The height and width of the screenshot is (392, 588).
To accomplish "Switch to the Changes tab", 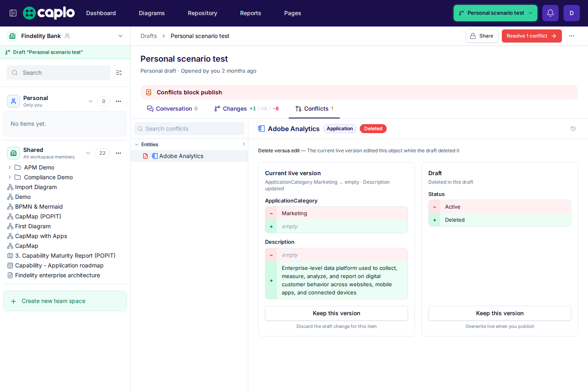I will (x=246, y=109).
